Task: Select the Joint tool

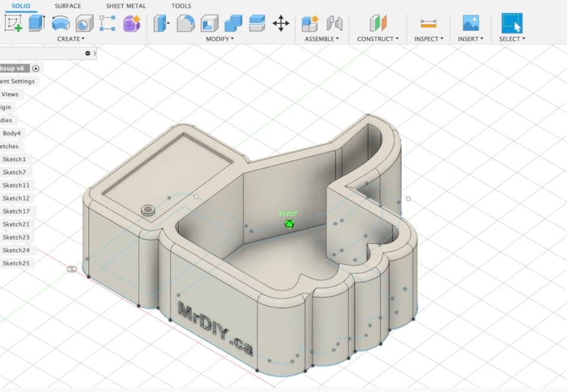Action: (x=334, y=24)
